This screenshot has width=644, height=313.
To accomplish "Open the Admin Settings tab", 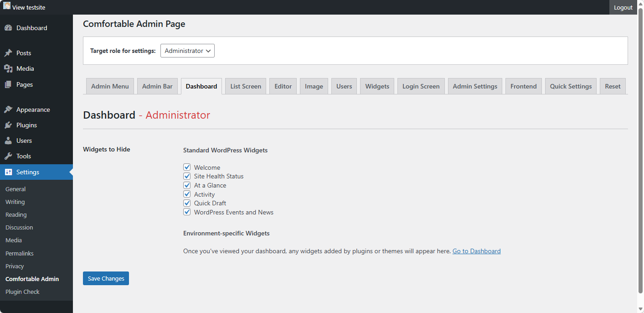I will tap(475, 86).
